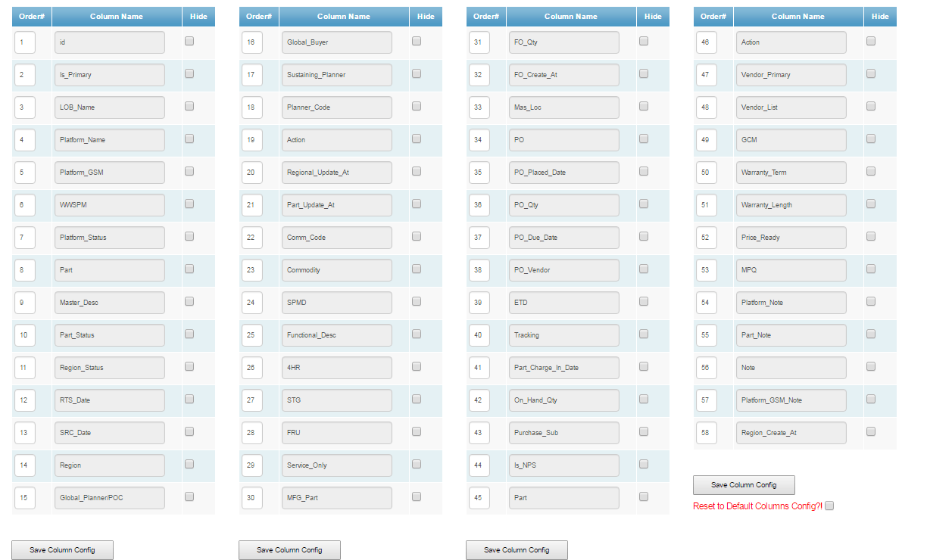Screen dimensions: 927x560
Task: Click inside the MFG_Part name field
Action: pos(336,497)
